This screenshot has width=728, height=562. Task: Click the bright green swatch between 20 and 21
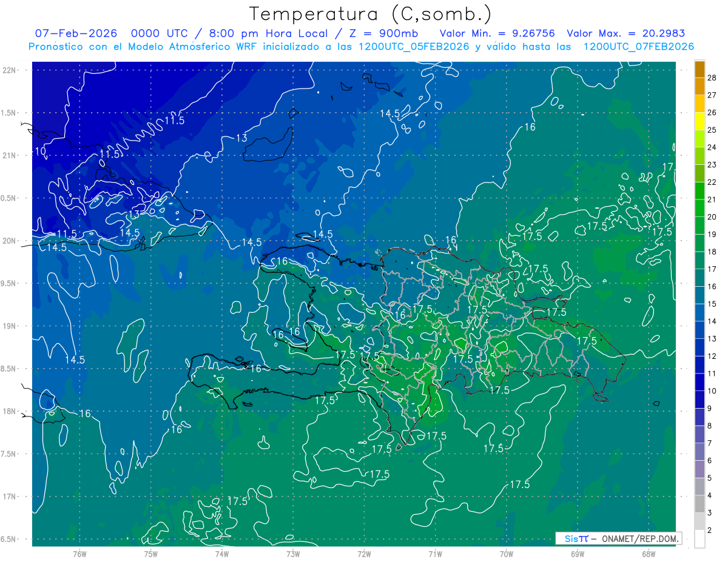(x=699, y=209)
